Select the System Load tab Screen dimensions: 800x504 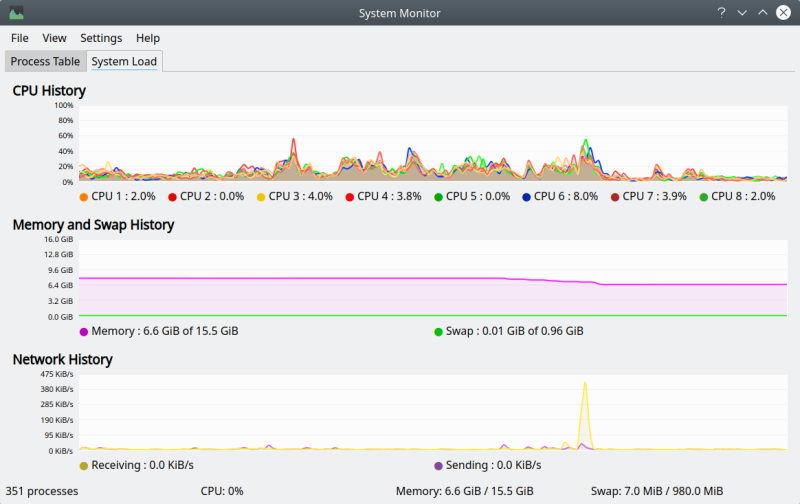coord(124,62)
